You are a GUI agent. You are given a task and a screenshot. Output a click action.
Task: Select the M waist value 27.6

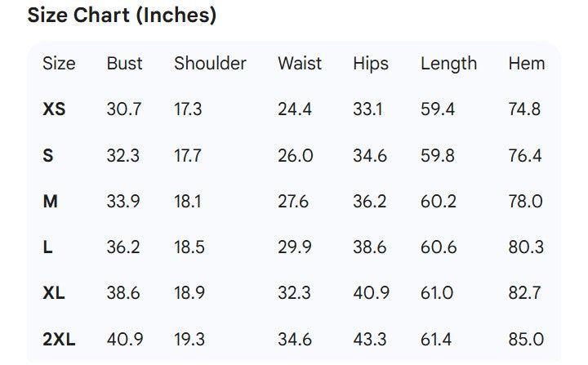pos(295,201)
